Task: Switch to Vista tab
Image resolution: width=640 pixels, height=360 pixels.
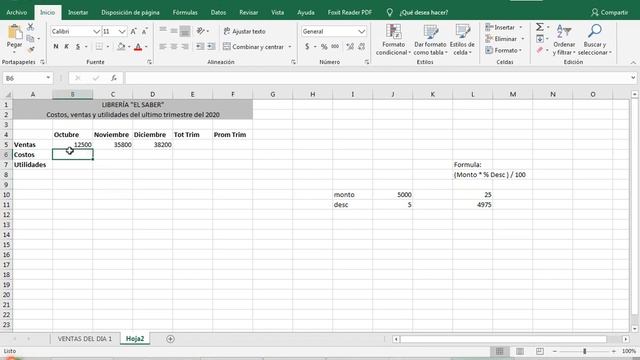Action: (x=278, y=12)
